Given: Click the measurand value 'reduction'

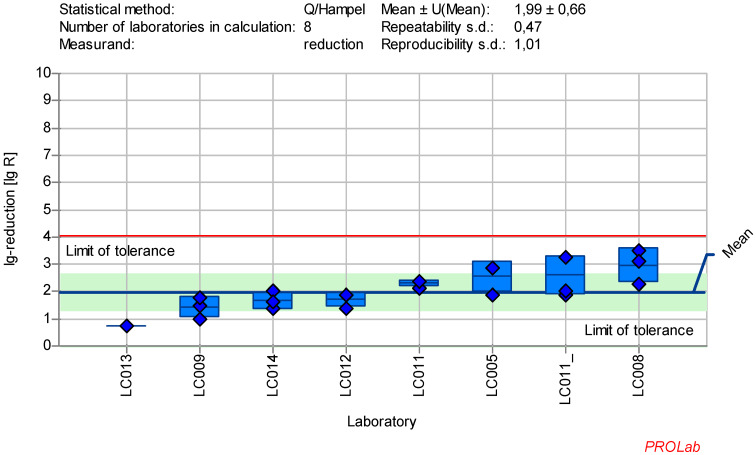Looking at the screenshot, I should [x=333, y=44].
